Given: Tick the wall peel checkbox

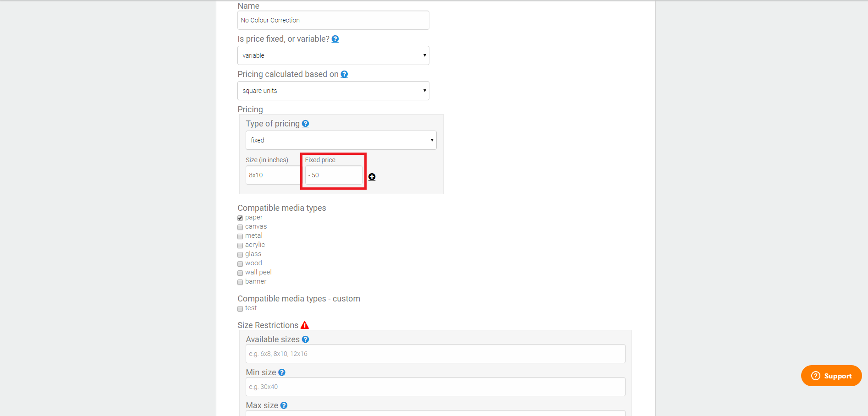Looking at the screenshot, I should (240, 273).
